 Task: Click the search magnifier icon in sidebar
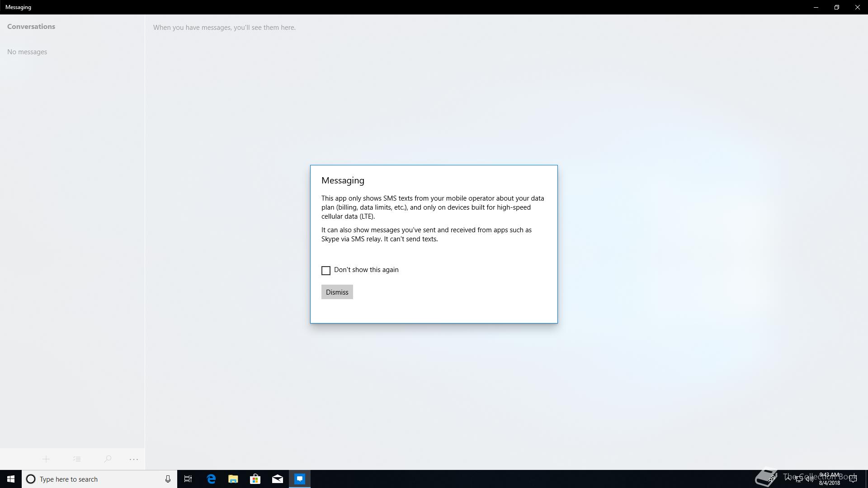[x=108, y=459]
